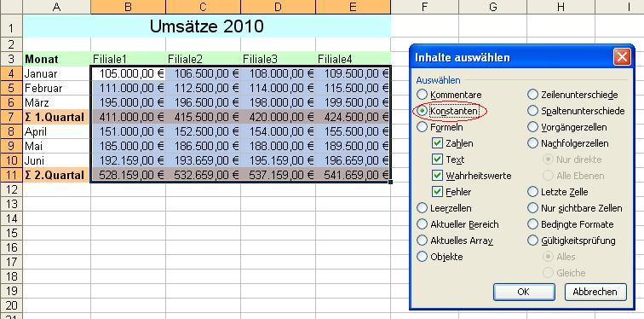Viewport: 644px width, 319px height.
Task: Click the Mai cell
Action: (57, 147)
